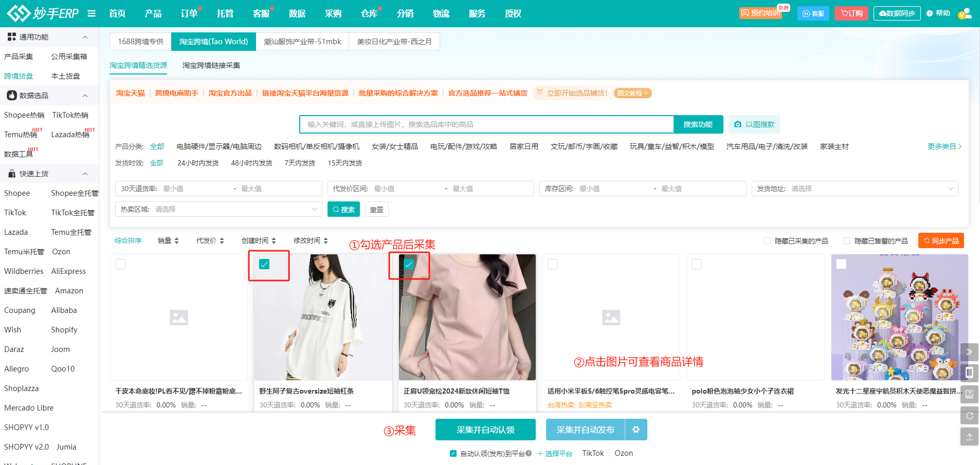The height and width of the screenshot is (465, 980).
Task: Sort by 修改时间 arrows
Action: click(325, 240)
